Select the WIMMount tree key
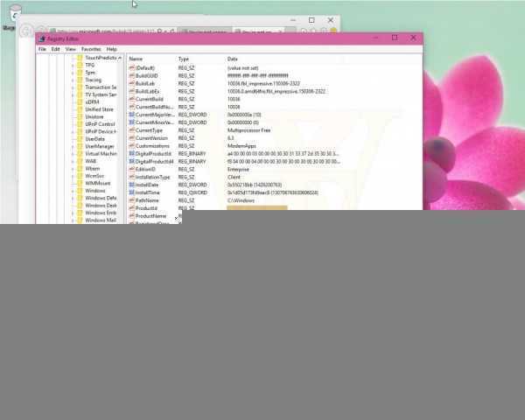Image resolution: width=525 pixels, height=420 pixels. tap(98, 183)
